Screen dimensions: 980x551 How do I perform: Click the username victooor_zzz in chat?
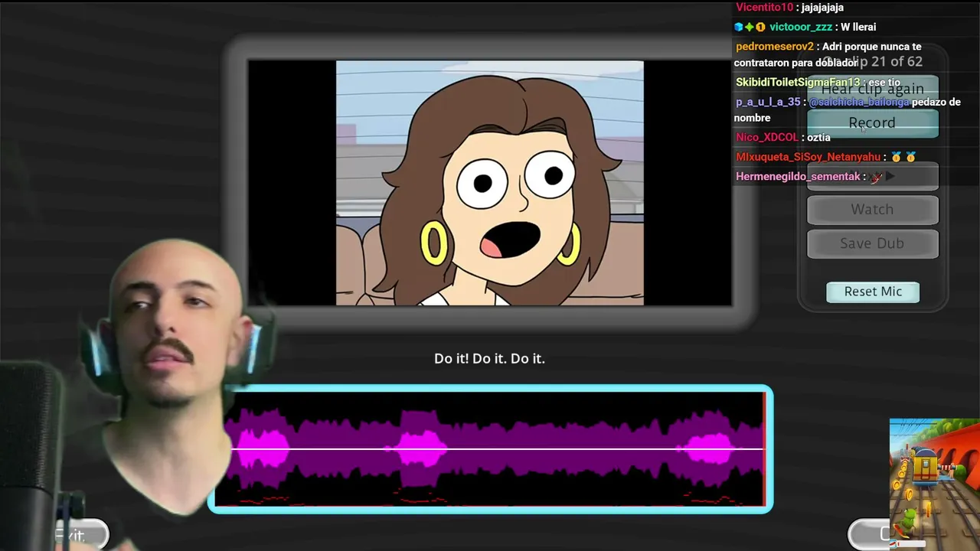(x=801, y=27)
